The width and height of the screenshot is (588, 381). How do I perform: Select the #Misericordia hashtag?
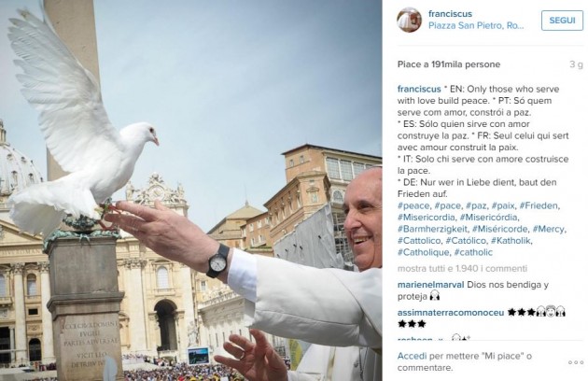tap(426, 218)
